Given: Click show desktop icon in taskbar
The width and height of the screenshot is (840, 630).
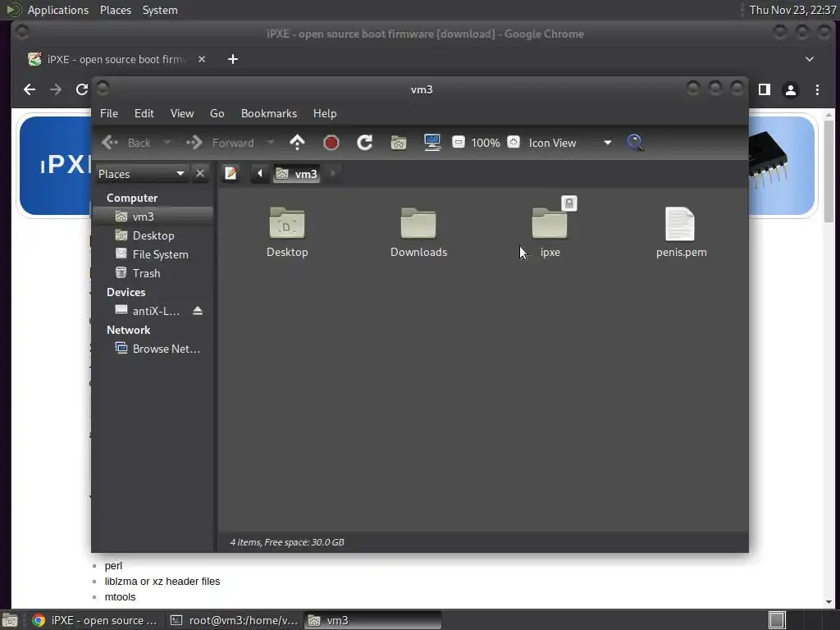Looking at the screenshot, I should [x=10, y=620].
